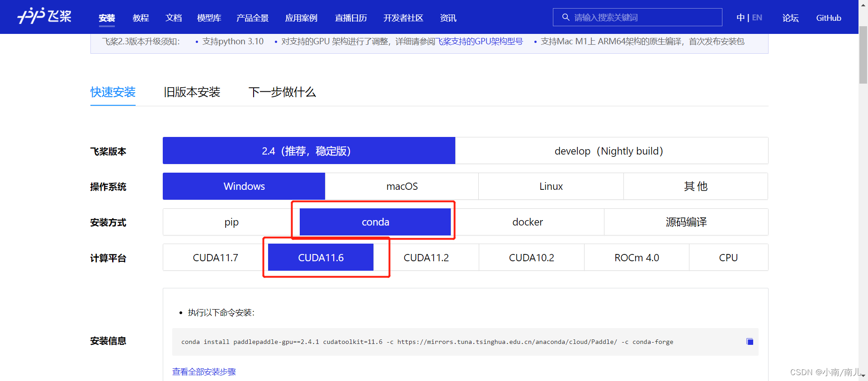Select develop (Nightly build) version
Image resolution: width=868 pixels, height=381 pixels.
point(612,151)
